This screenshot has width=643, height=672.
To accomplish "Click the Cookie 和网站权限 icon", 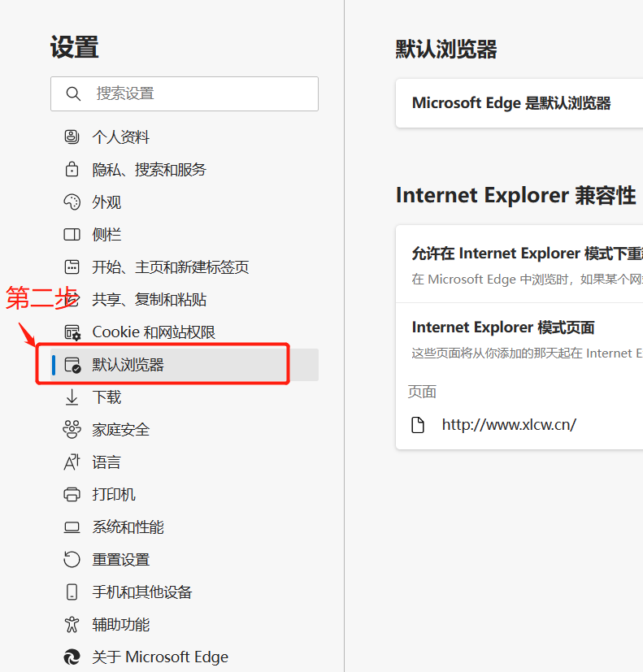I will pos(72,332).
